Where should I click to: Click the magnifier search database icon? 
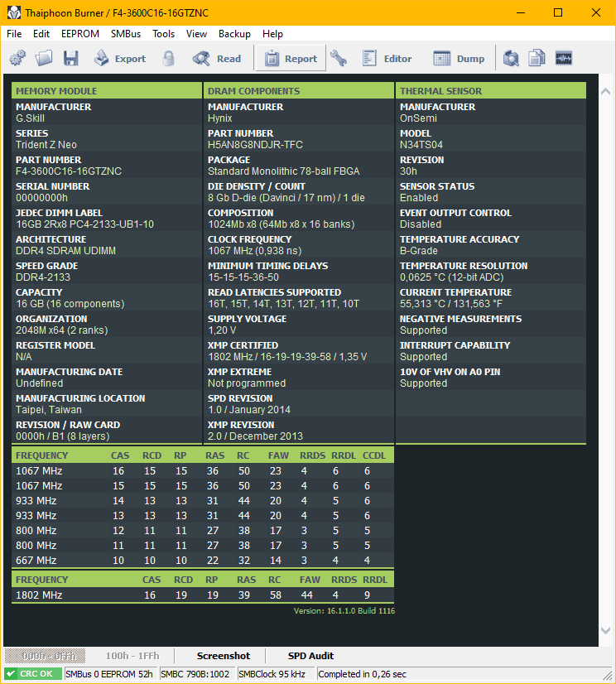[511, 58]
